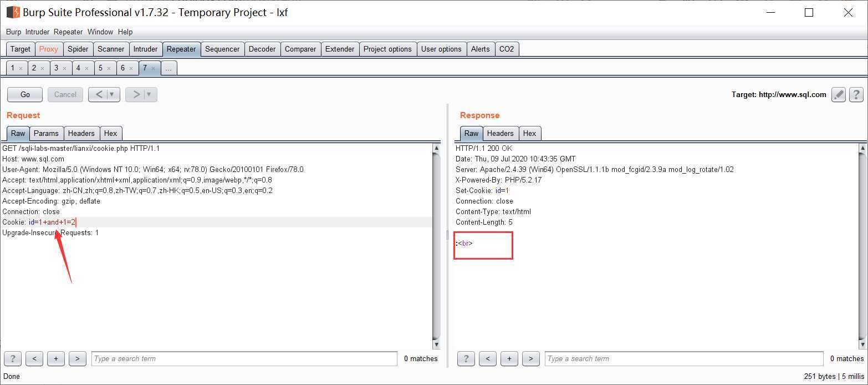Image resolution: width=868 pixels, height=385 pixels.
Task: Open the Help menu
Action: click(x=125, y=32)
